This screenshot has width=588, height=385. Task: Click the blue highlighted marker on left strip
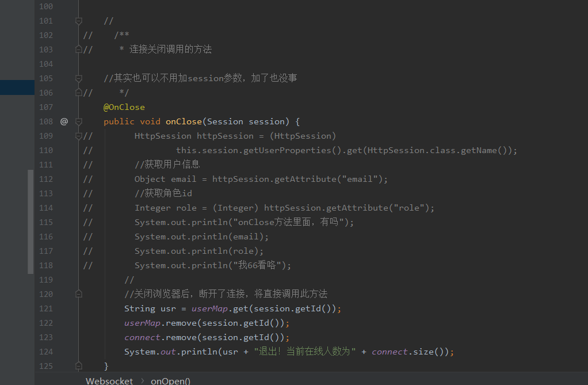[x=17, y=87]
